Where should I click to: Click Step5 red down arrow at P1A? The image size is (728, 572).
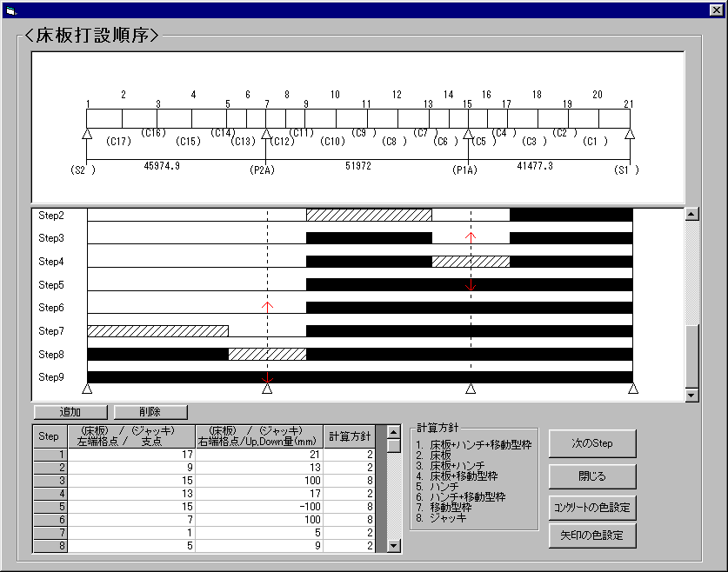click(471, 285)
